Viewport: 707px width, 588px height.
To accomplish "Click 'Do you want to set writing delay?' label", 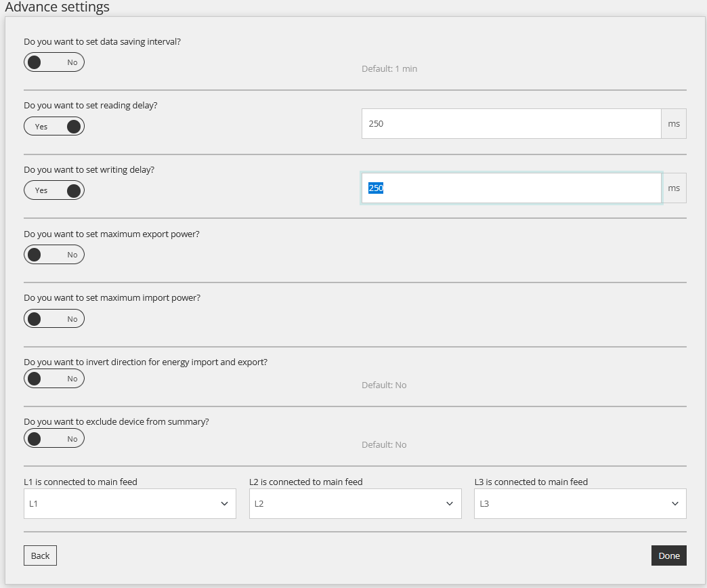I will tap(89, 169).
